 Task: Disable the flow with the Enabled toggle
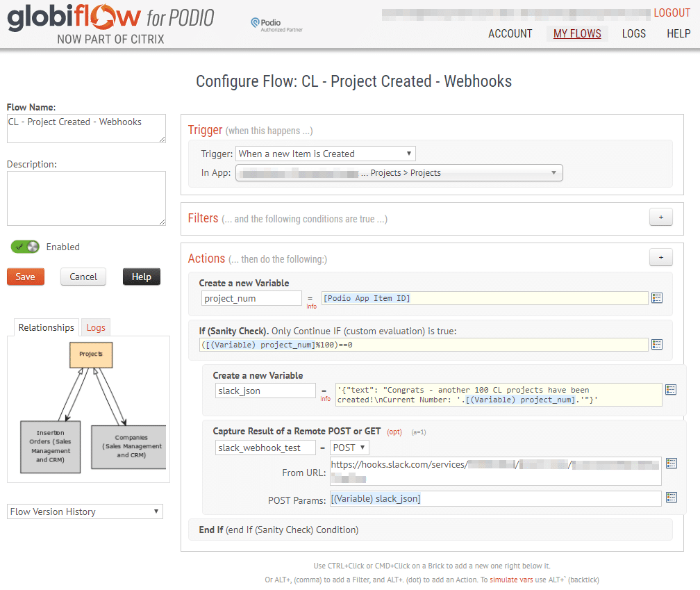click(25, 247)
